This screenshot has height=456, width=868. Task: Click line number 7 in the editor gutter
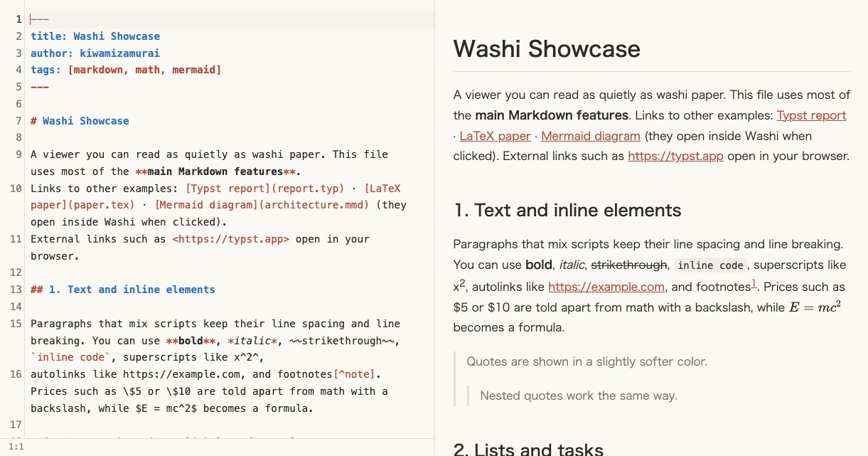pyautogui.click(x=18, y=121)
